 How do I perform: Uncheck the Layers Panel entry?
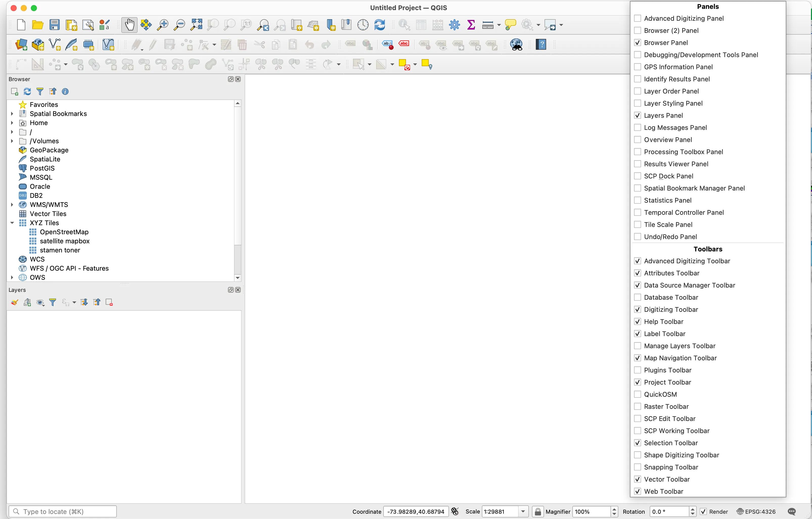coord(638,115)
